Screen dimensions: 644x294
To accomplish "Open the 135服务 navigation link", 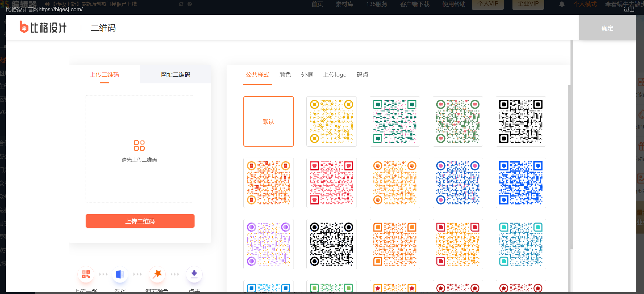I will pos(377,4).
